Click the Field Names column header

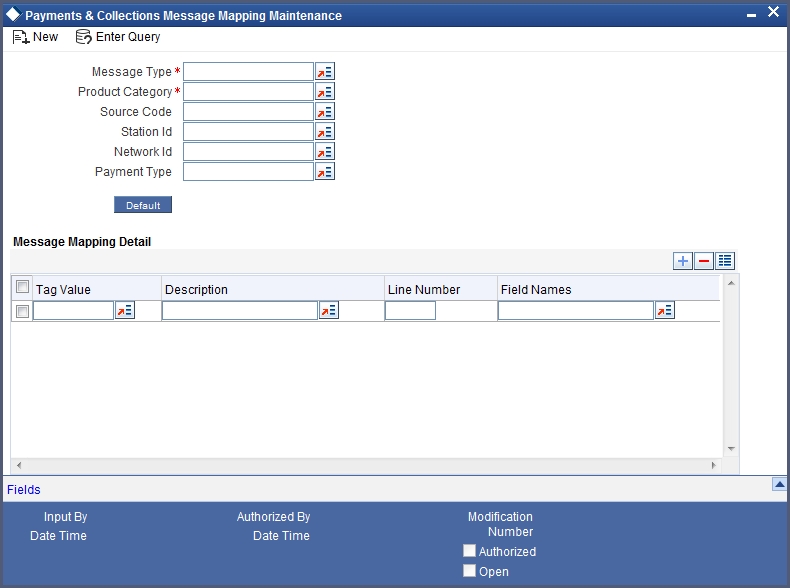[x=536, y=290]
